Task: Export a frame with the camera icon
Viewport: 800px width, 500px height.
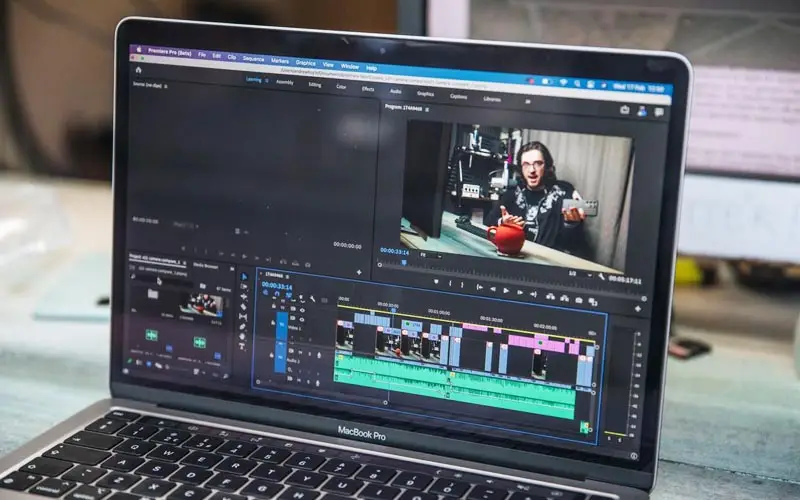Action: pyautogui.click(x=579, y=300)
